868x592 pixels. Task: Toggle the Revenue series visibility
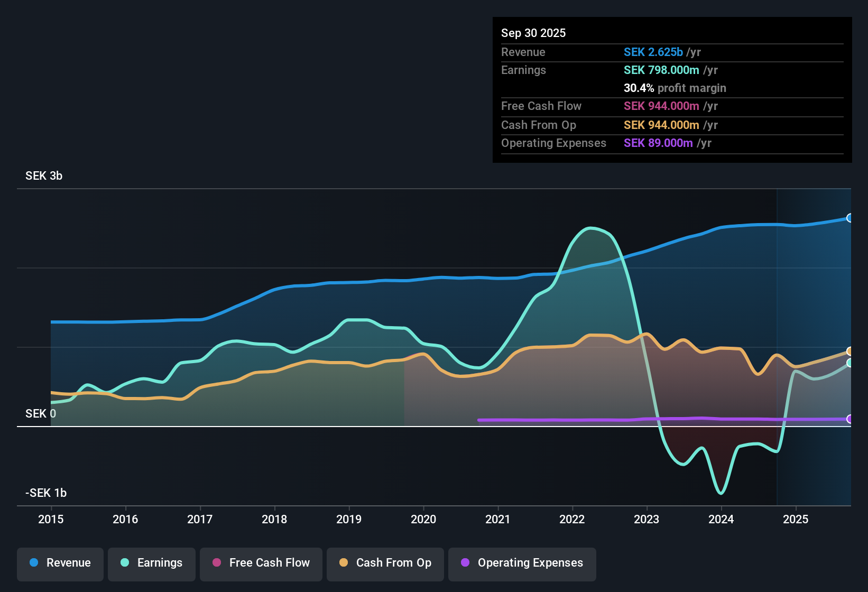[60, 563]
